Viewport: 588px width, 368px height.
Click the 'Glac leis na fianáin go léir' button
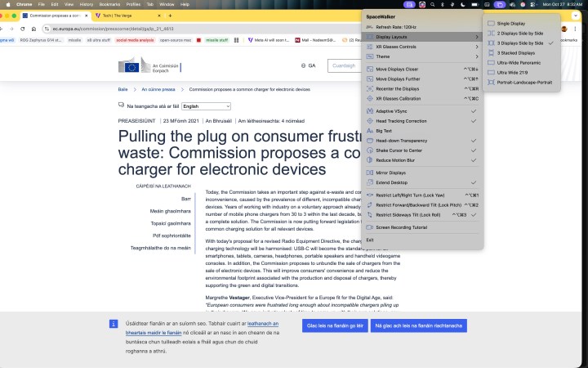point(334,325)
